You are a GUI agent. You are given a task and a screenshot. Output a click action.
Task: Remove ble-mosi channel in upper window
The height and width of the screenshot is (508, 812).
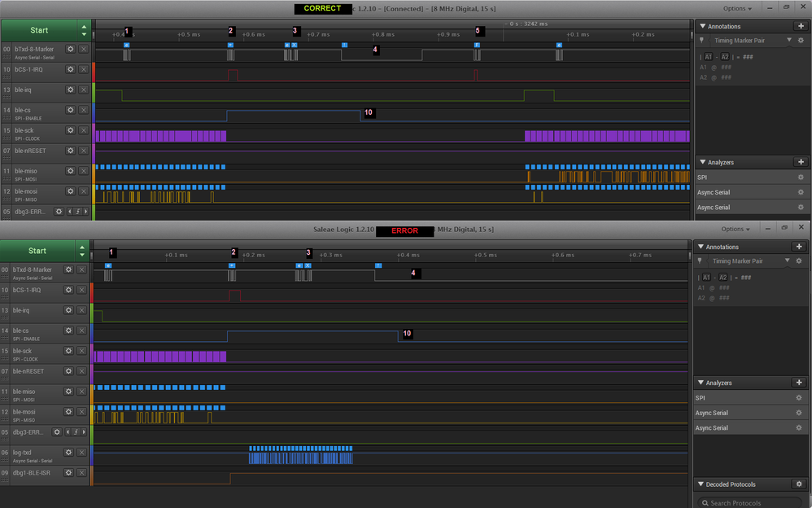click(83, 191)
